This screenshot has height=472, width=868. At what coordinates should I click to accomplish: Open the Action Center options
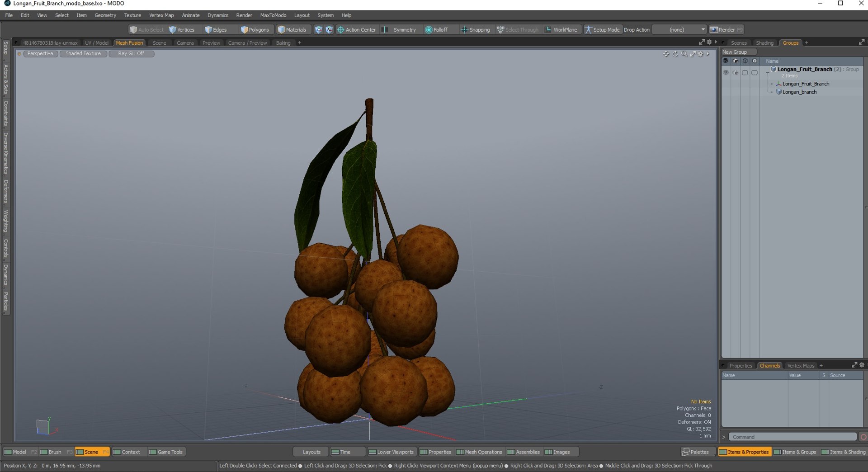[x=356, y=30]
